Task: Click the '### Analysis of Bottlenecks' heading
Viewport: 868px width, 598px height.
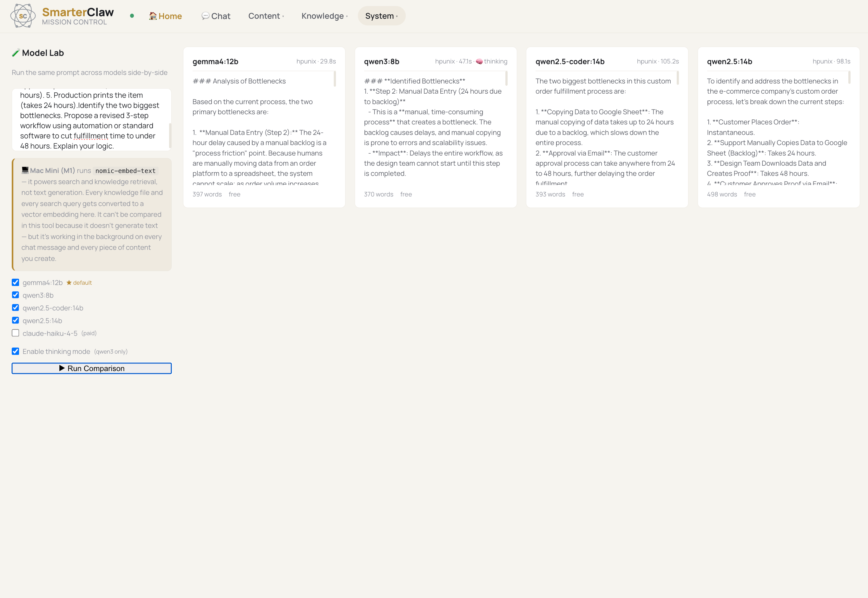Action: [x=239, y=81]
